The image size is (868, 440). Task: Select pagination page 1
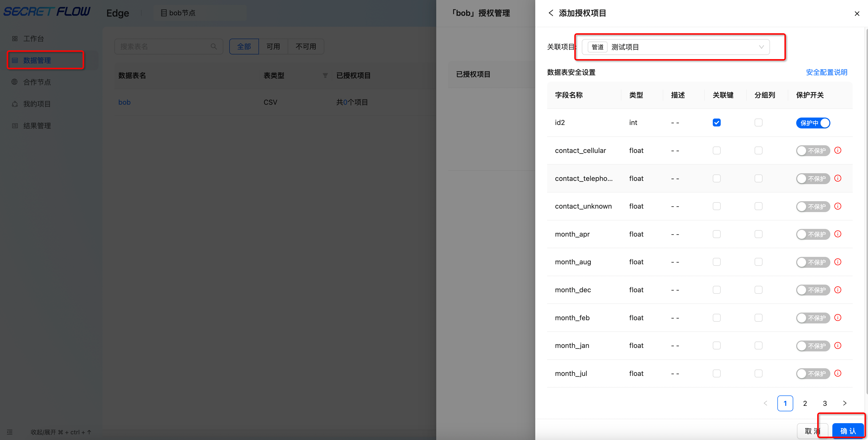785,403
